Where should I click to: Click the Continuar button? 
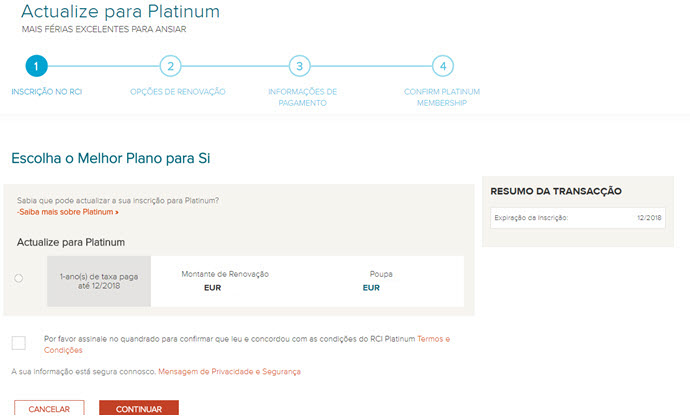tap(139, 408)
